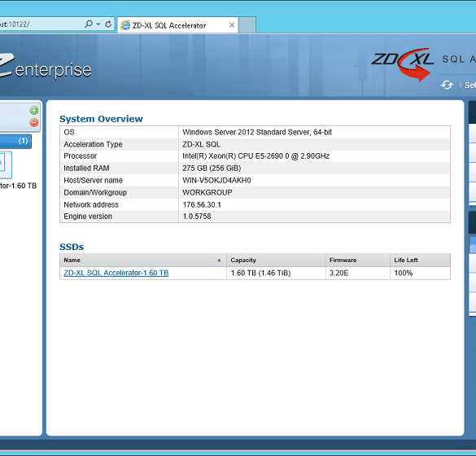Click the 275 GB (256 GiB) RAM value

click(x=212, y=169)
